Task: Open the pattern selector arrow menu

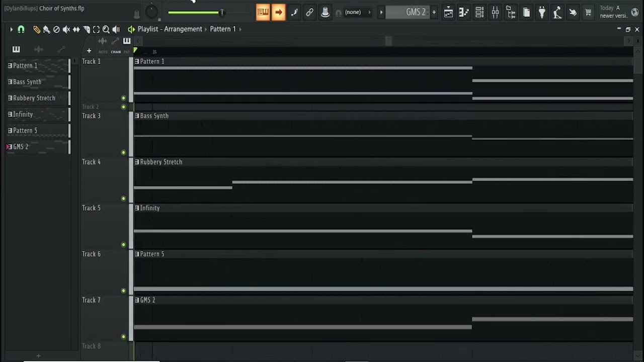Action: coord(381,12)
